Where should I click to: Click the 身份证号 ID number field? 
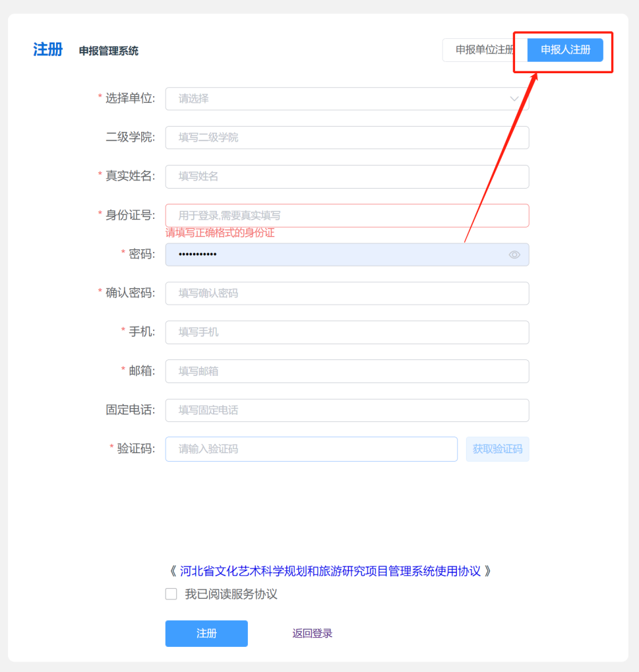coord(347,216)
